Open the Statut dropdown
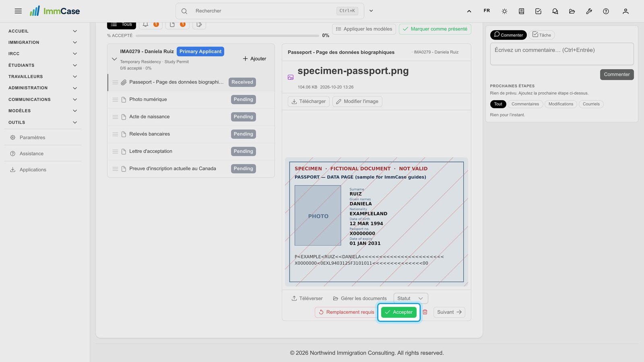Screen dimensions: 644x362 point(411,298)
